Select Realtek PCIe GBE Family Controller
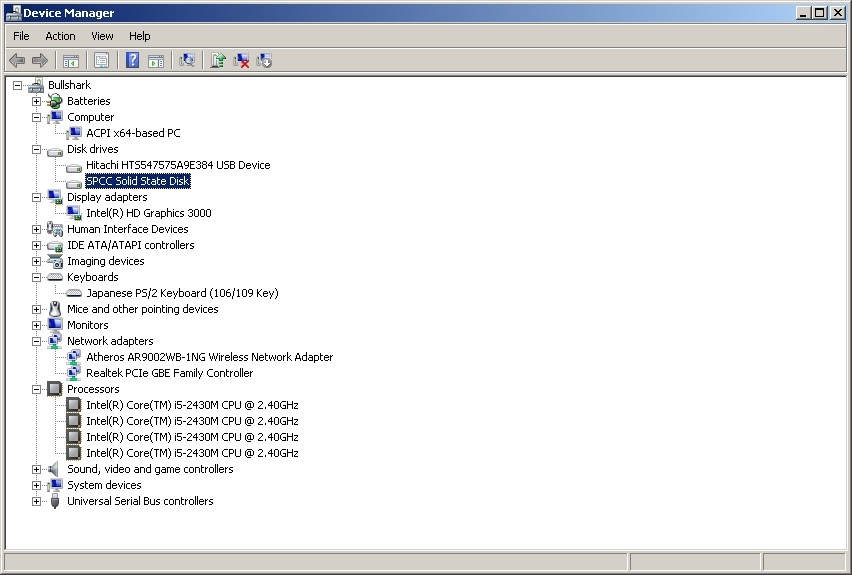The image size is (852, 575). coord(169,373)
